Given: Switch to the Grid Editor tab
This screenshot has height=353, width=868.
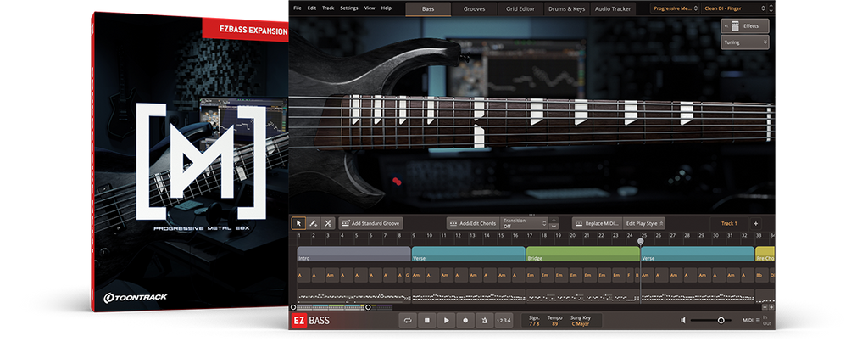Looking at the screenshot, I should pos(520,8).
